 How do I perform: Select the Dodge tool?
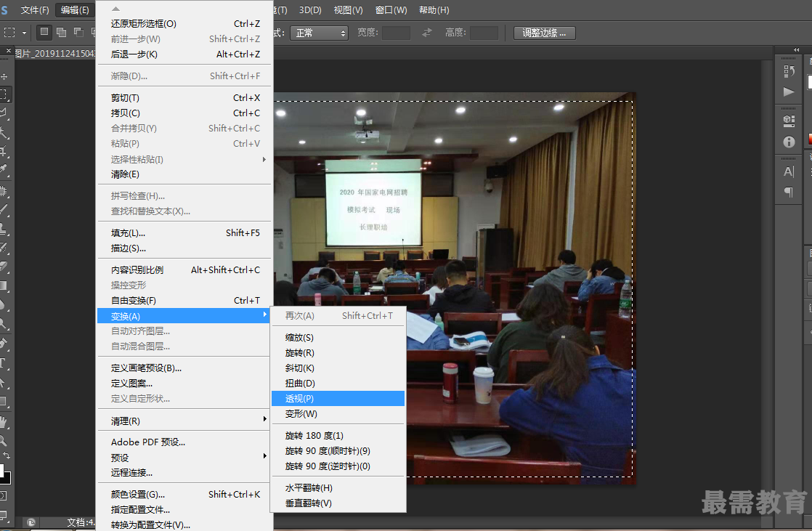(x=4, y=324)
